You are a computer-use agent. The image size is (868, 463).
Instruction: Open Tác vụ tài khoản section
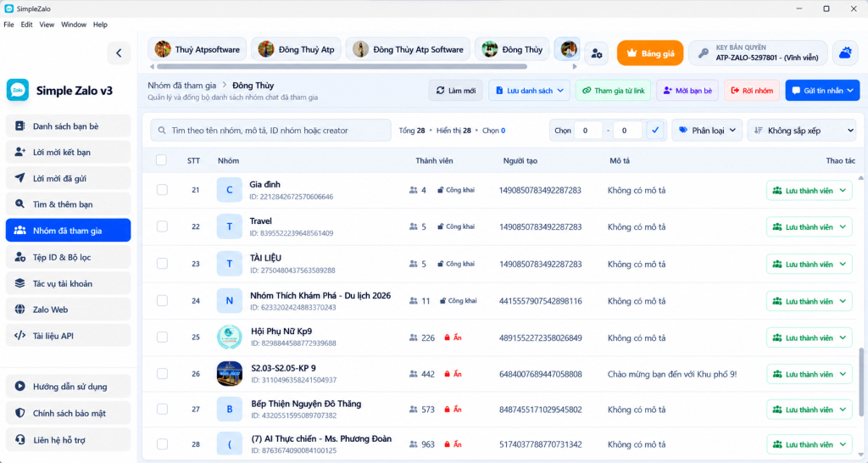pyautogui.click(x=68, y=283)
